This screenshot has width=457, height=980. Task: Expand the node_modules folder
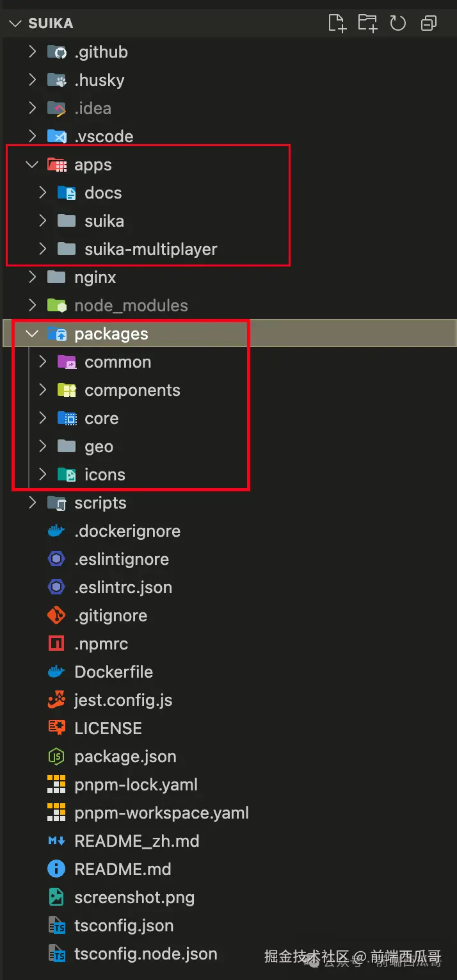(32, 306)
